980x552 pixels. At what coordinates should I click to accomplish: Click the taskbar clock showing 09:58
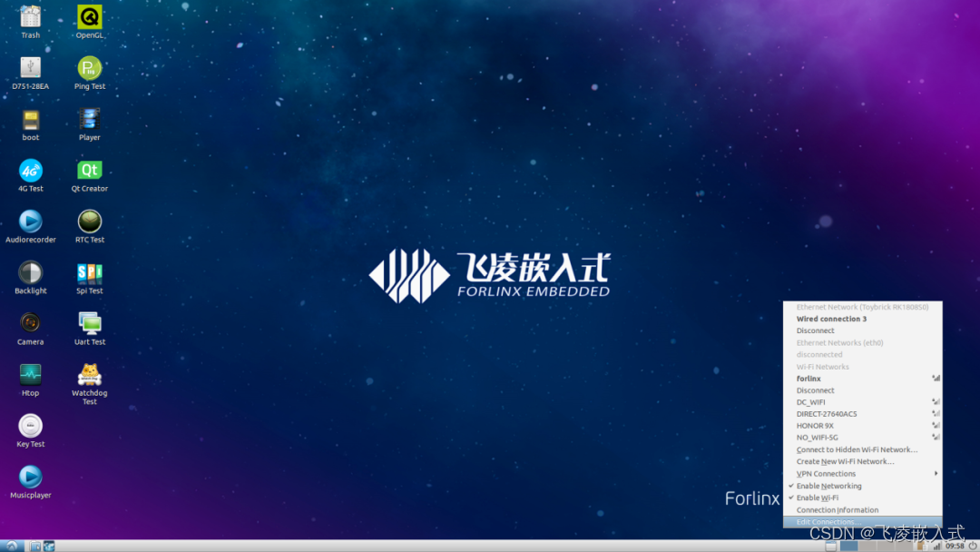955,546
